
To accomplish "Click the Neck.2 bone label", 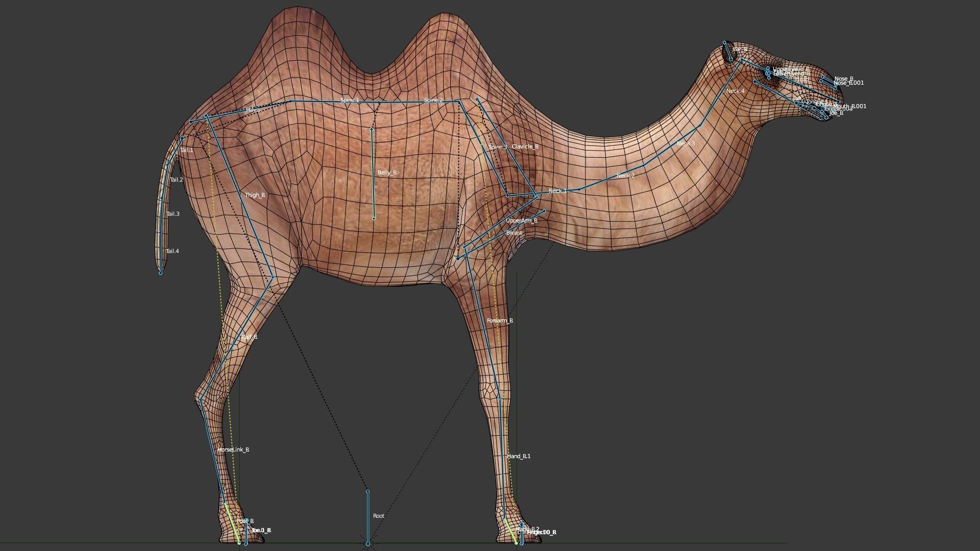I will pyautogui.click(x=626, y=176).
